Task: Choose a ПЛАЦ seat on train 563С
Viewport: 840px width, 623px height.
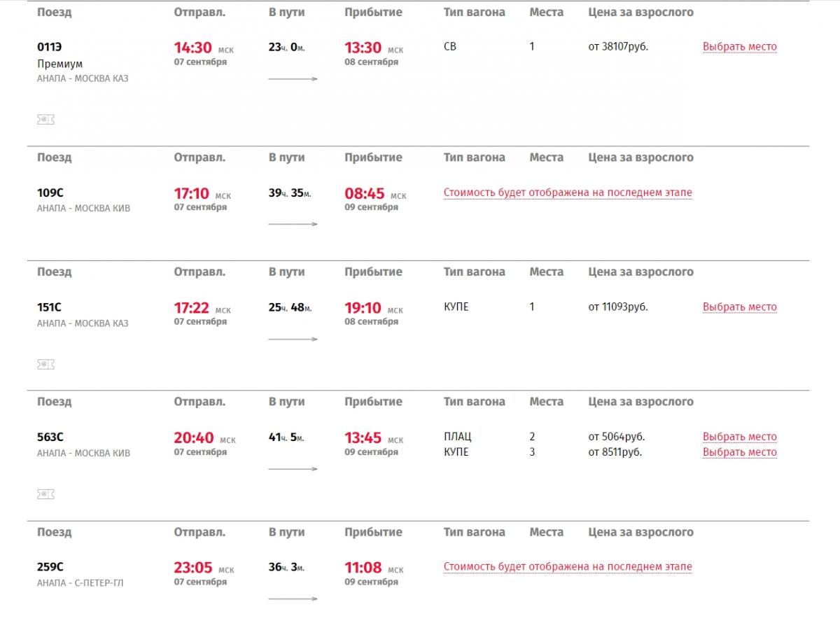Action: pyautogui.click(x=740, y=437)
